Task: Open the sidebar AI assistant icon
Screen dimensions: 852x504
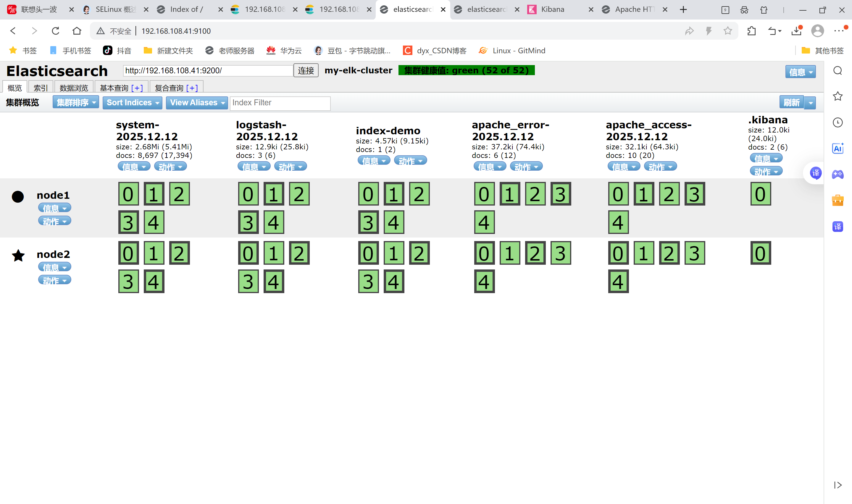Action: [838, 148]
